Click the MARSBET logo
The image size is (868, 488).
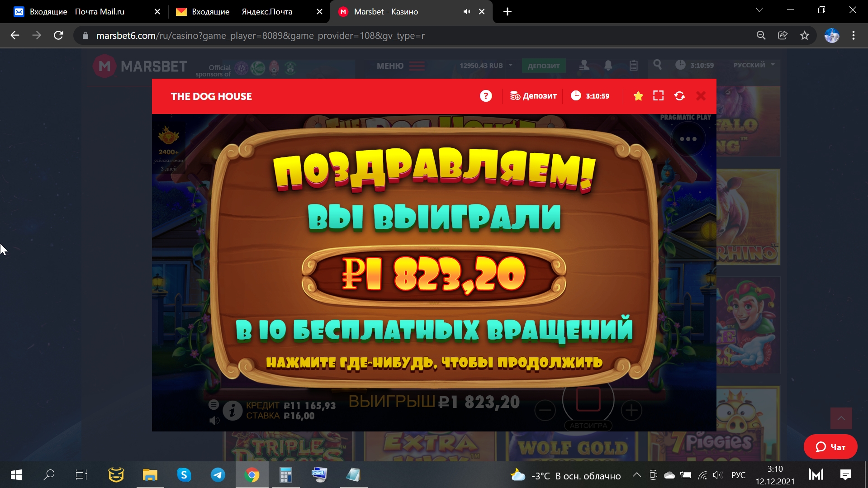140,66
